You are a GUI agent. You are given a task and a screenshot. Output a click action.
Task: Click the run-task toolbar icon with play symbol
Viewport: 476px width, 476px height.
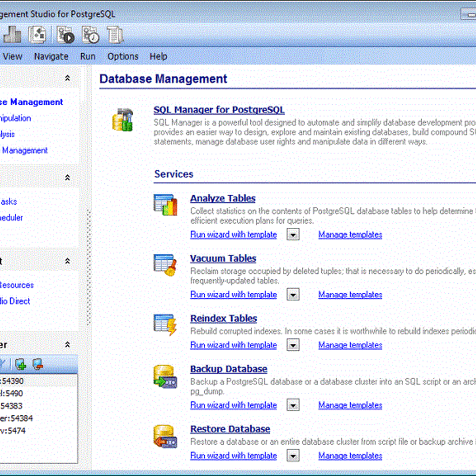[x=65, y=35]
